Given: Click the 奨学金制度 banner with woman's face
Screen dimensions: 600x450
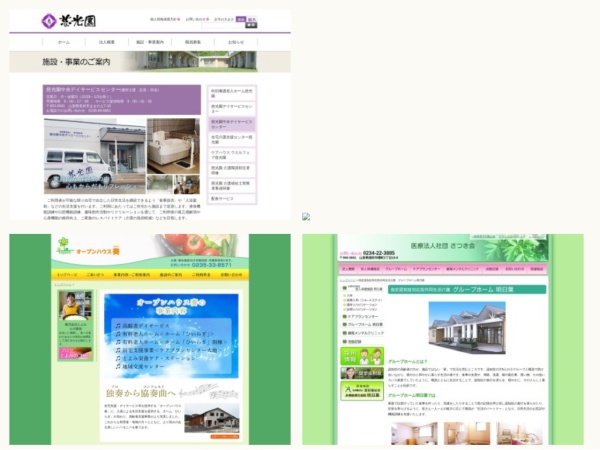Looking at the screenshot, I should tap(362, 373).
